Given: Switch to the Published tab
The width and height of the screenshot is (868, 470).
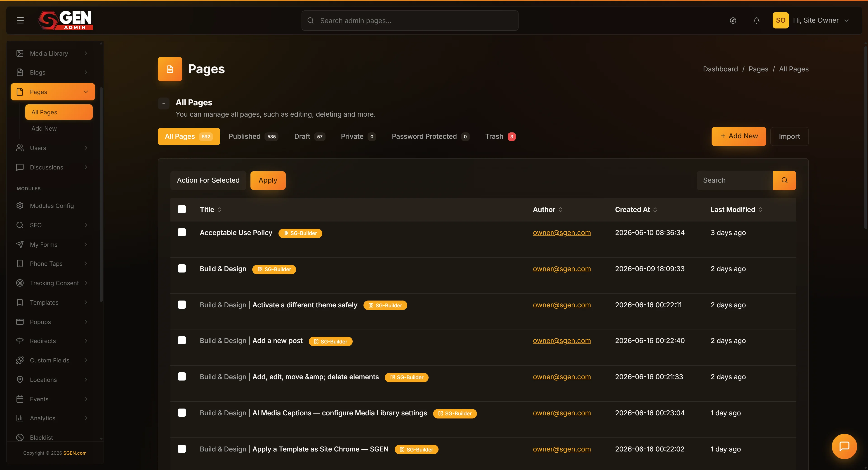Looking at the screenshot, I should 253,136.
